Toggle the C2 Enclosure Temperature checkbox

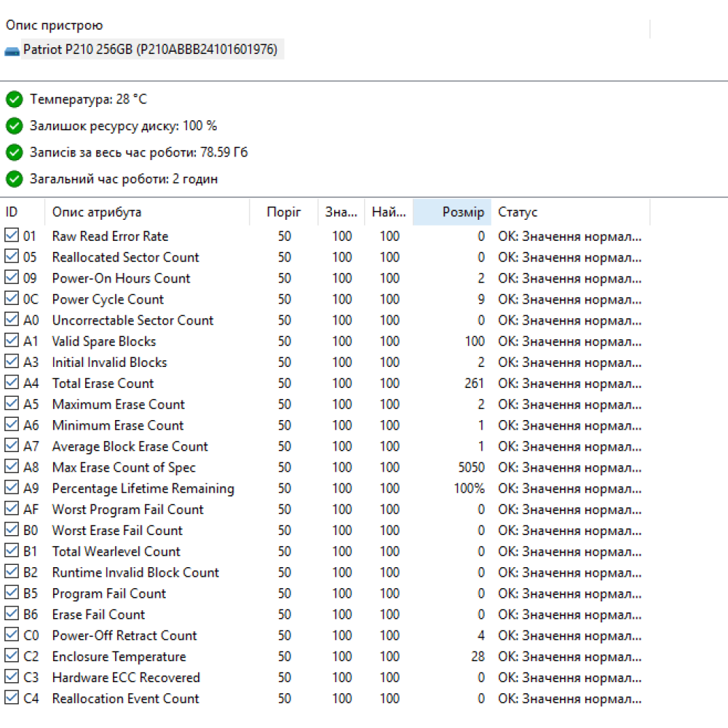(x=12, y=657)
